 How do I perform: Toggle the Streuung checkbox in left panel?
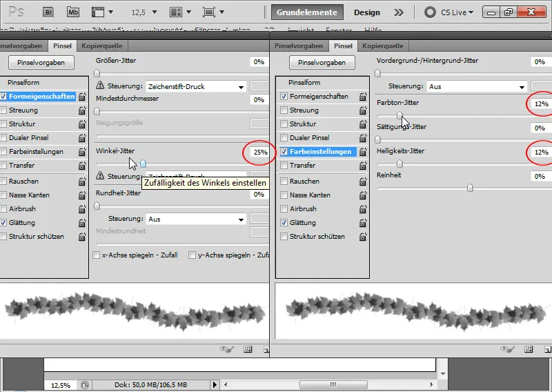tap(3, 110)
